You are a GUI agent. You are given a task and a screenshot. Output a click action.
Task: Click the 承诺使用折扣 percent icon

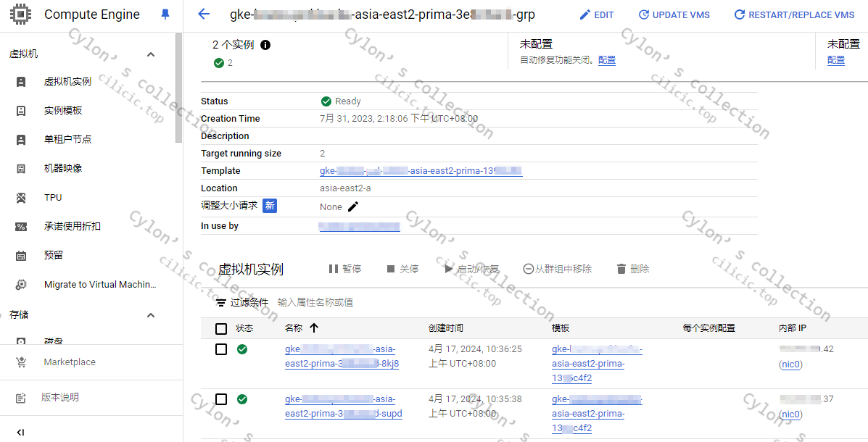coord(21,226)
